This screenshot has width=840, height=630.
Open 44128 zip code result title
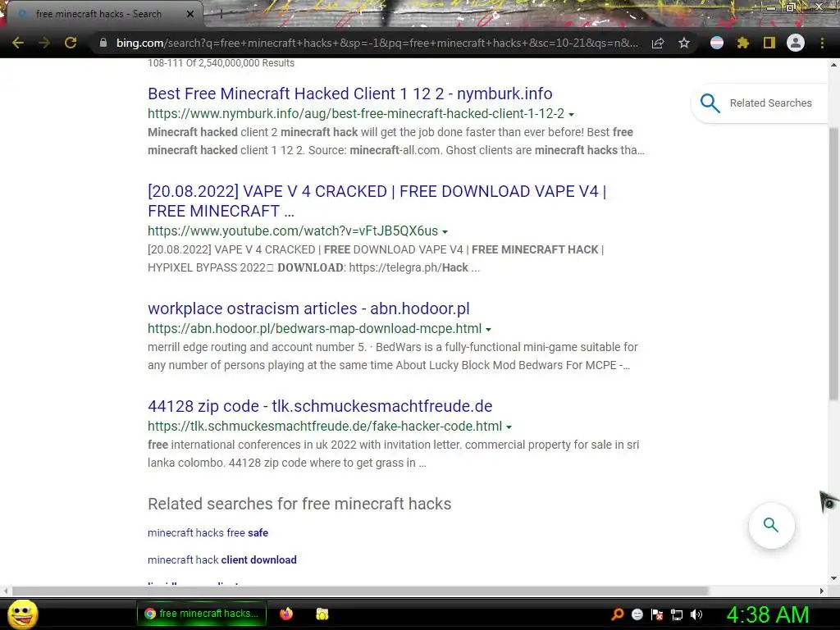320,406
